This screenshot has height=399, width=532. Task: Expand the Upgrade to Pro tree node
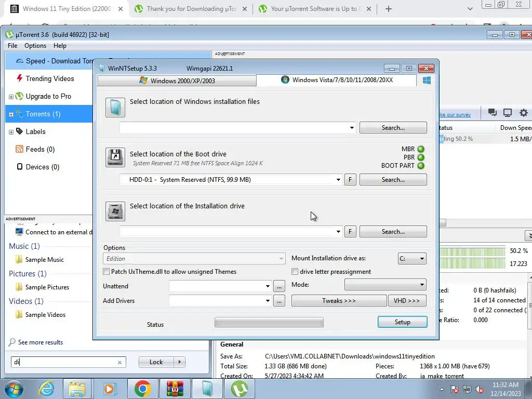[11, 97]
